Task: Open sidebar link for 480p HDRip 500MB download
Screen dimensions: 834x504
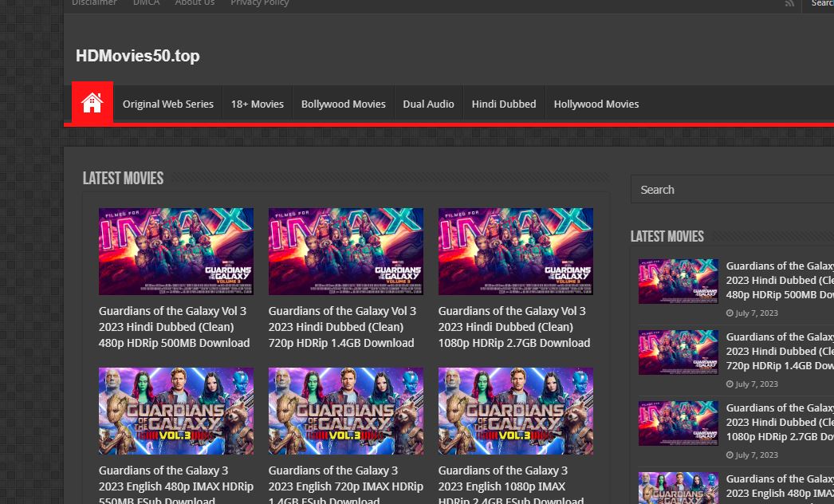Action: point(780,281)
